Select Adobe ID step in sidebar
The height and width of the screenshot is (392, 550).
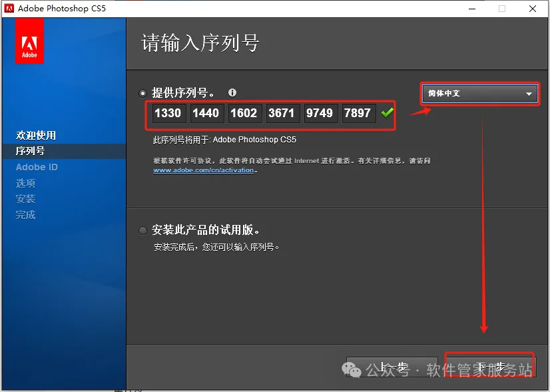pyautogui.click(x=37, y=167)
